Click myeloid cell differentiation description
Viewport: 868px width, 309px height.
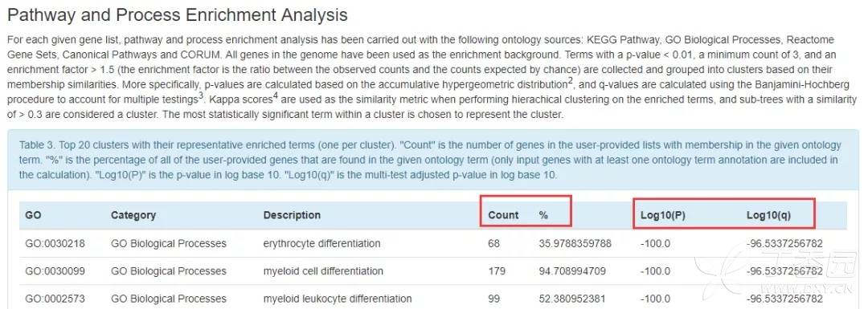323,270
